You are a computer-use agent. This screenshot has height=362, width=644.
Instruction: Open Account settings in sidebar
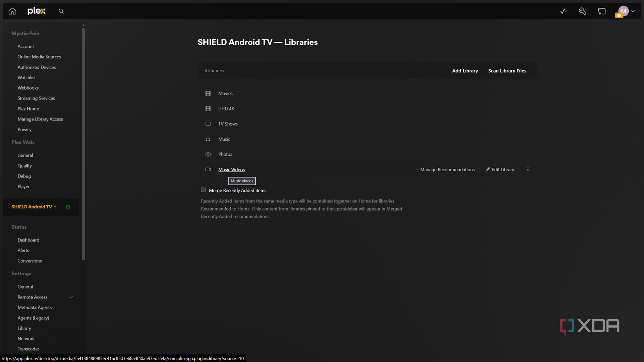26,46
